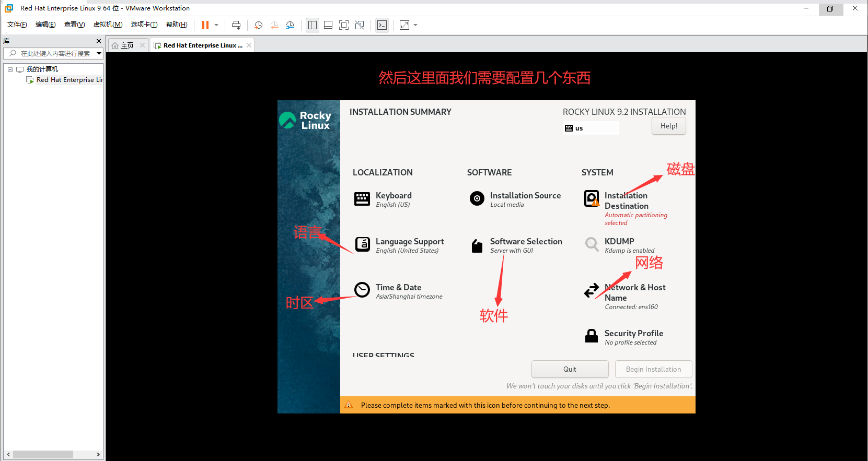Open the 选项卡(T) menu
The height and width of the screenshot is (461, 868).
pyautogui.click(x=144, y=25)
